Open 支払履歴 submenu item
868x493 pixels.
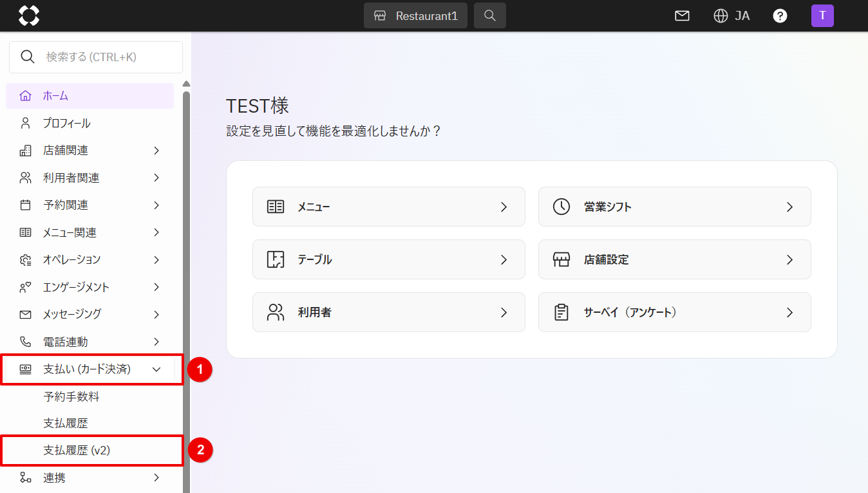[66, 423]
